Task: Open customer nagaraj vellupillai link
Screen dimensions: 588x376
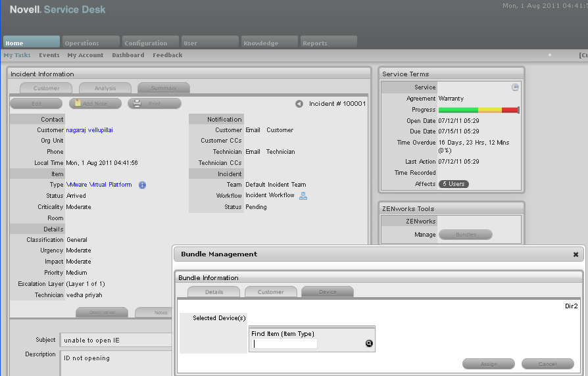Action: (x=89, y=130)
